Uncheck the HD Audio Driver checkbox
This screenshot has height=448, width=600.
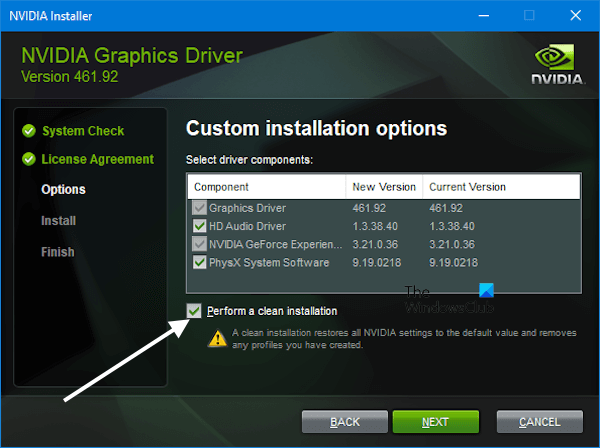tap(199, 226)
